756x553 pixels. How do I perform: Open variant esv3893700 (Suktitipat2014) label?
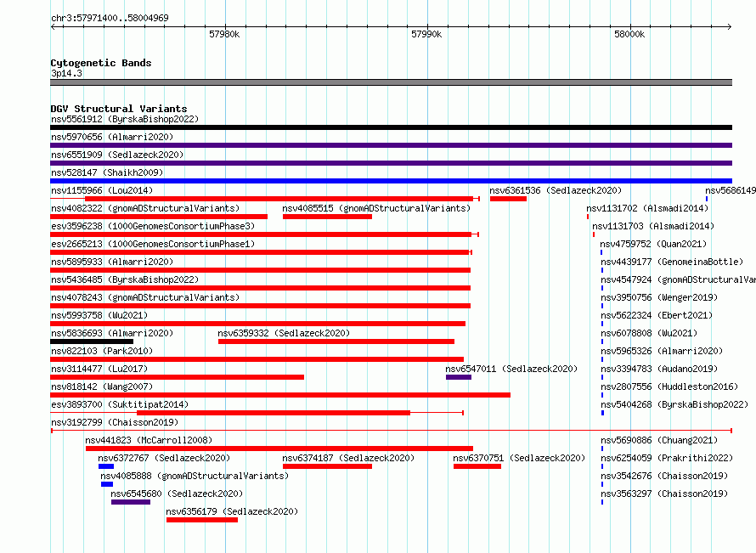[120, 404]
